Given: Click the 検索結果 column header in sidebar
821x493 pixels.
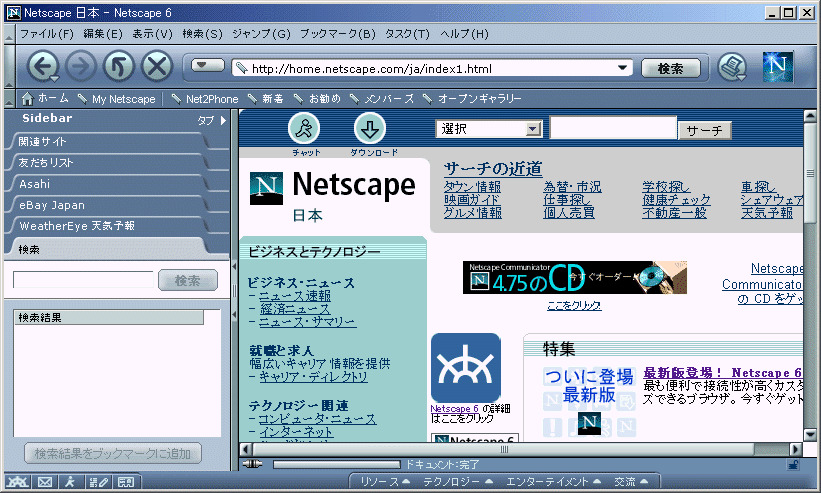Looking at the screenshot, I should coord(109,318).
